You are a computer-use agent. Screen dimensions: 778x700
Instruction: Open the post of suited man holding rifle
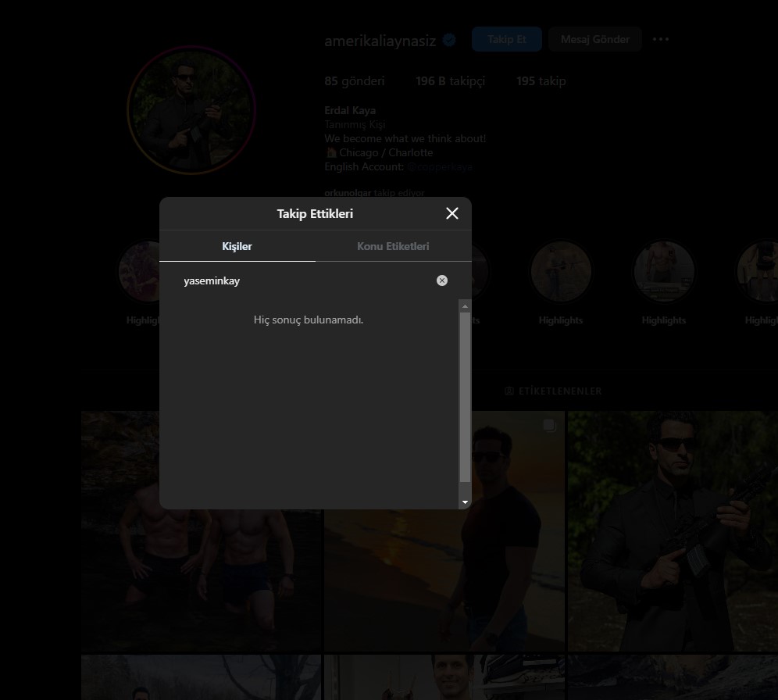point(673,531)
